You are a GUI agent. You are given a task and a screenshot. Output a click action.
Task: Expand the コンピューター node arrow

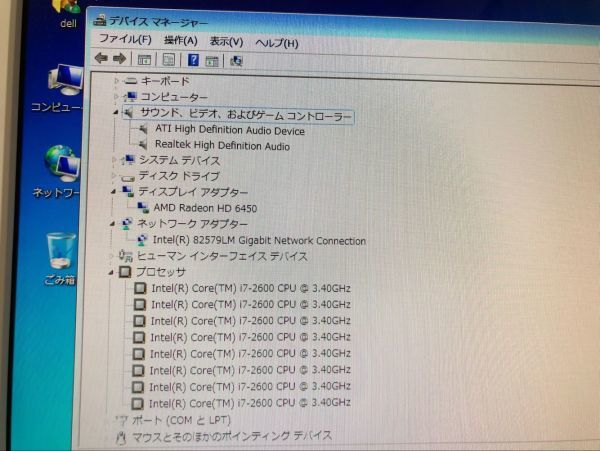[x=116, y=97]
